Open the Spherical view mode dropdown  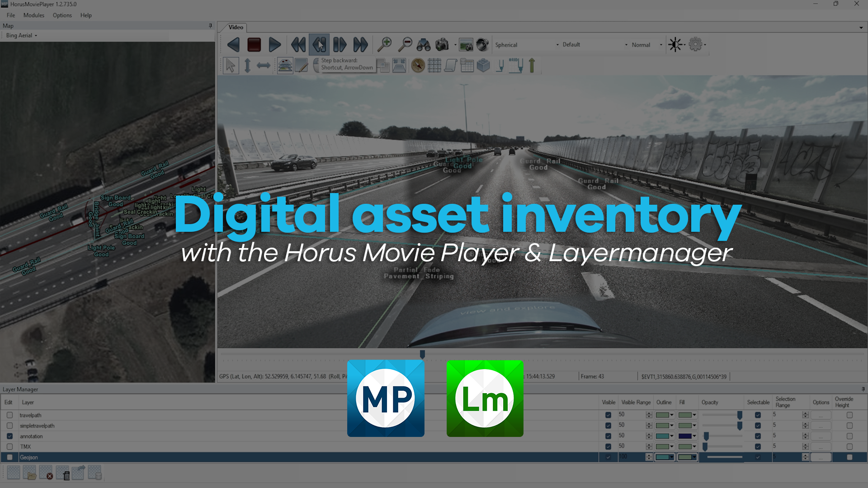point(557,45)
